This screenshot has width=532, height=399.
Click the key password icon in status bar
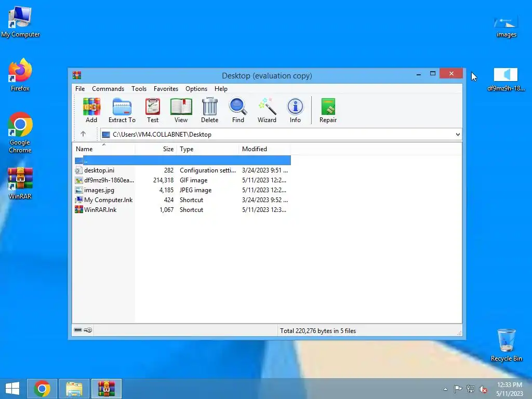click(88, 330)
